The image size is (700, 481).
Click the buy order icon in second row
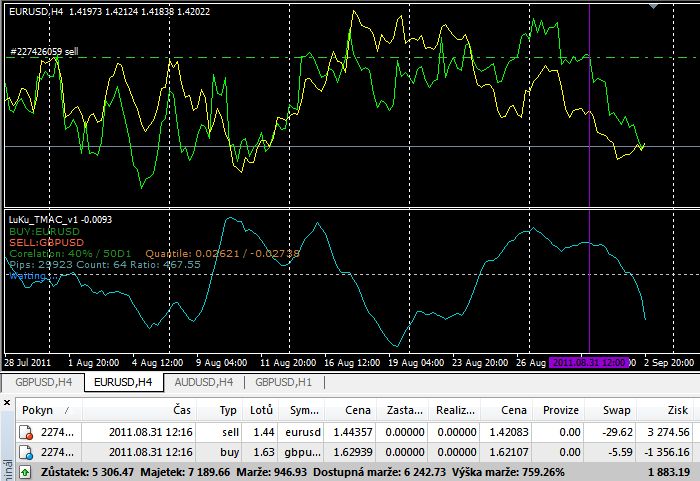click(x=27, y=452)
